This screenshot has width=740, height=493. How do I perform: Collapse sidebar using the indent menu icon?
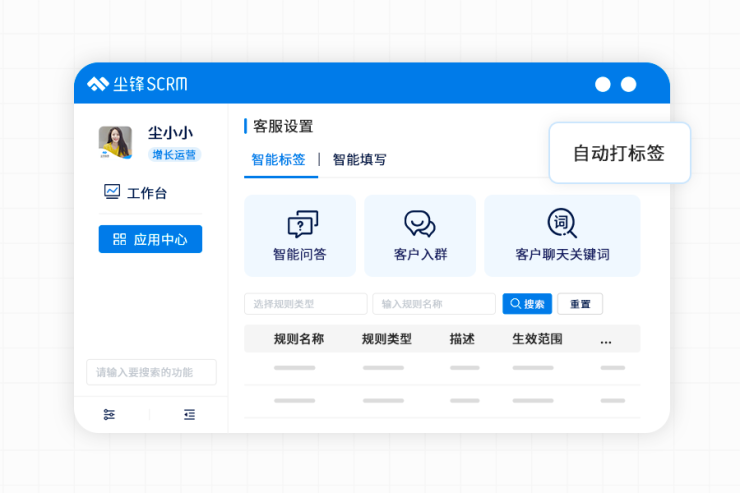pyautogui.click(x=189, y=414)
